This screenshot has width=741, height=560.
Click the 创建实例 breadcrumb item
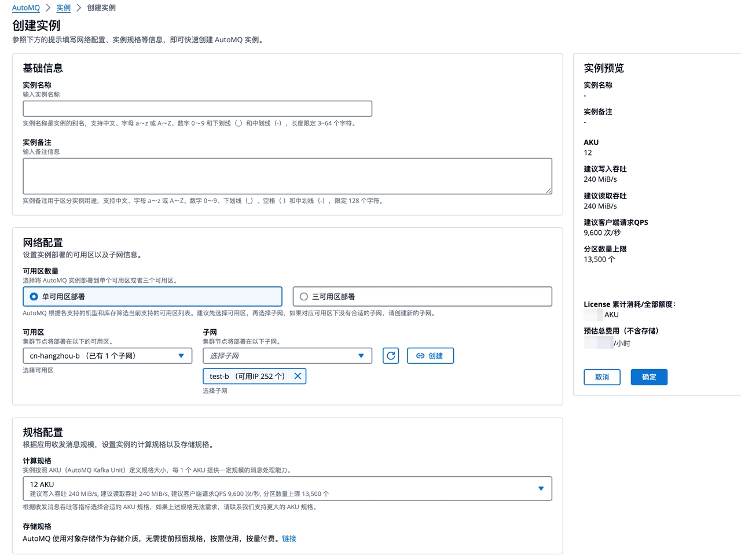coord(101,8)
